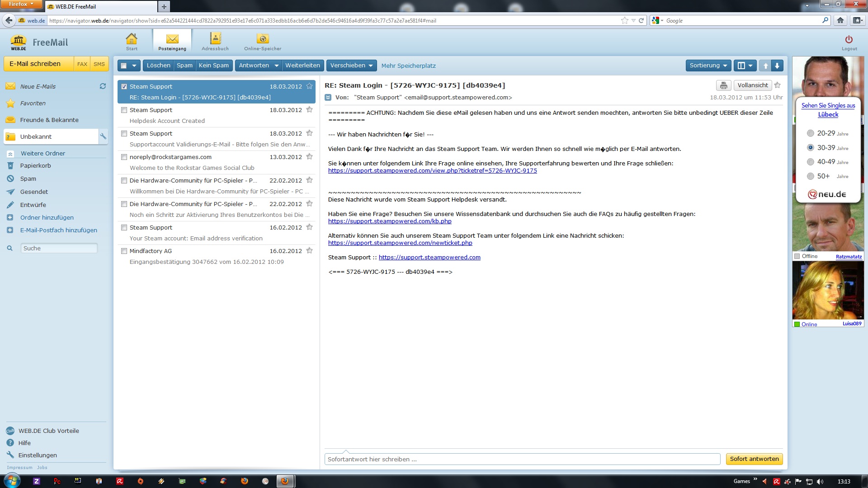
Task: Check the Helpdesk Account Created email
Action: click(124, 110)
